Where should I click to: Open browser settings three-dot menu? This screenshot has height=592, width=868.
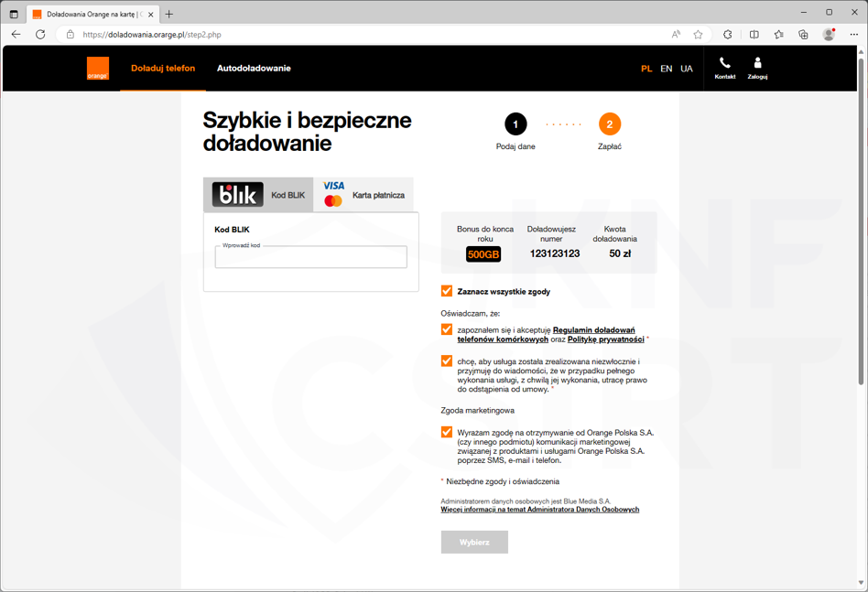pos(853,35)
